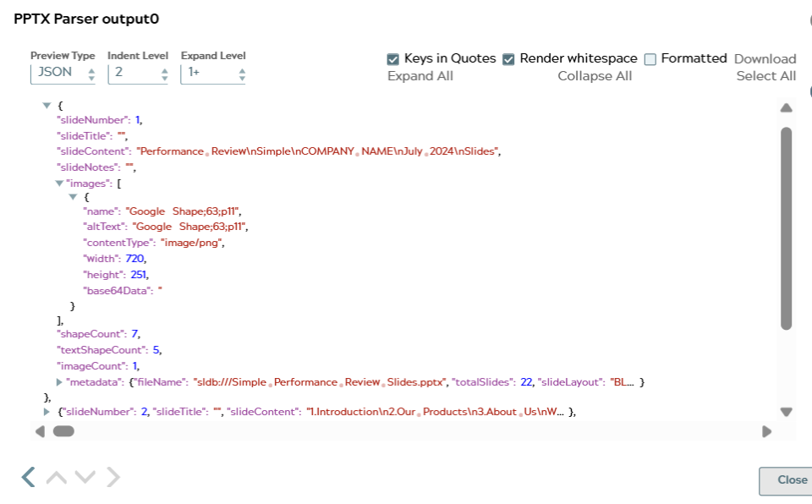Toggle Keys in Quotes checkbox

click(x=393, y=59)
